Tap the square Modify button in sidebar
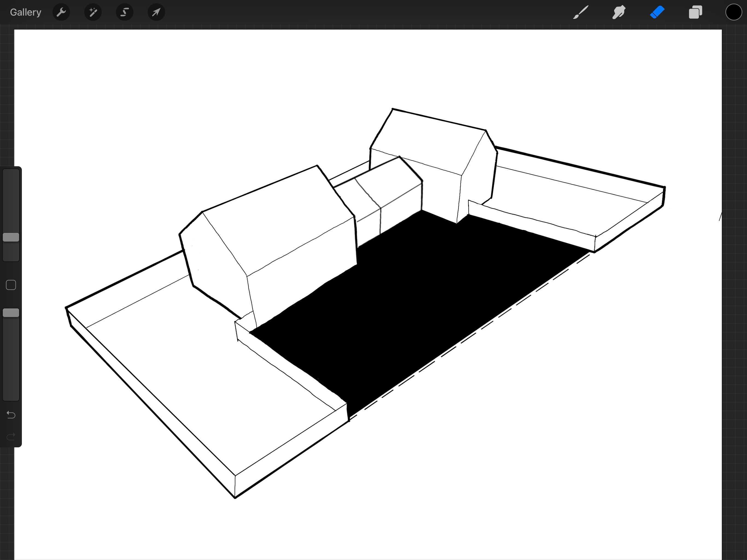The width and height of the screenshot is (747, 560). point(11,285)
